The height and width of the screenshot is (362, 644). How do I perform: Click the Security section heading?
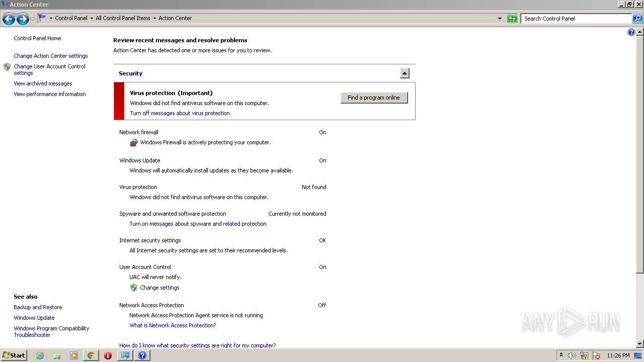click(x=131, y=73)
